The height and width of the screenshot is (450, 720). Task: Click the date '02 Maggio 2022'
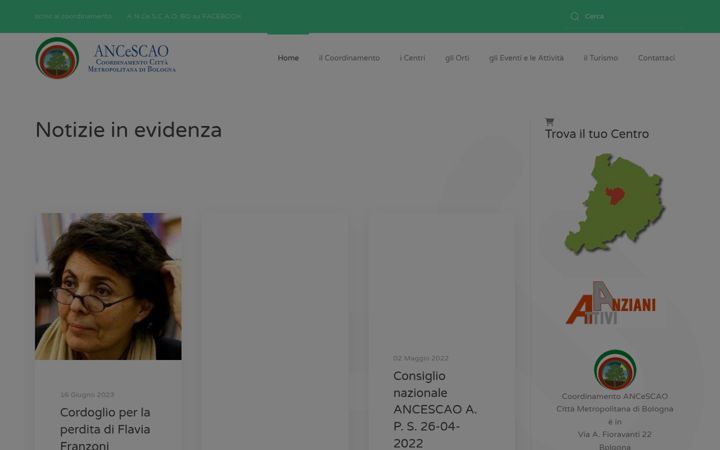(x=421, y=358)
